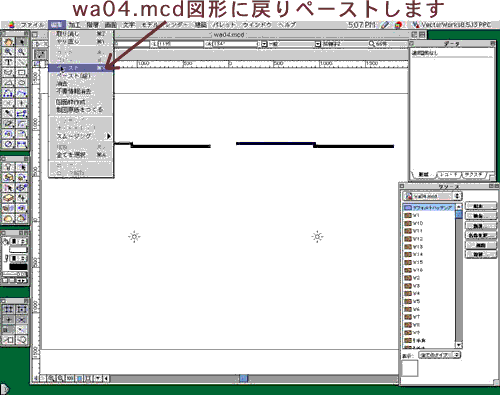This screenshot has width=500, height=395.
Task: Select the Arc tool
Action: (x=9, y=83)
